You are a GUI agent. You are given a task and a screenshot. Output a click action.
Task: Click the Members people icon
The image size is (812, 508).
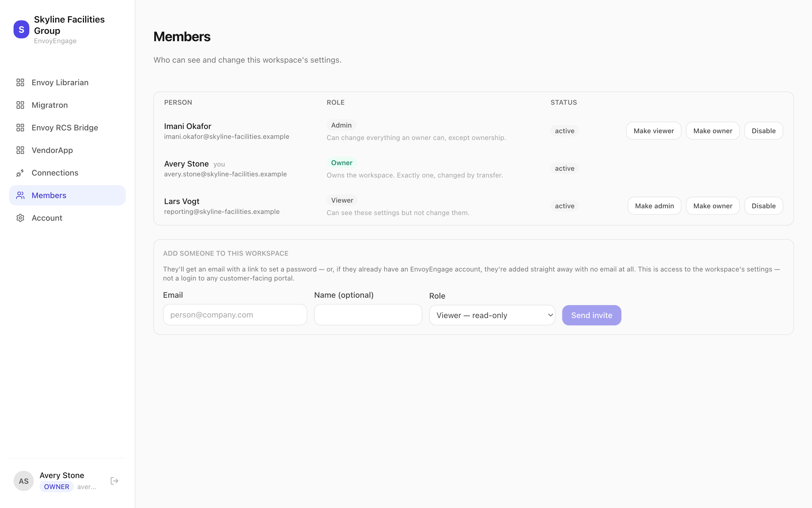[x=20, y=195]
